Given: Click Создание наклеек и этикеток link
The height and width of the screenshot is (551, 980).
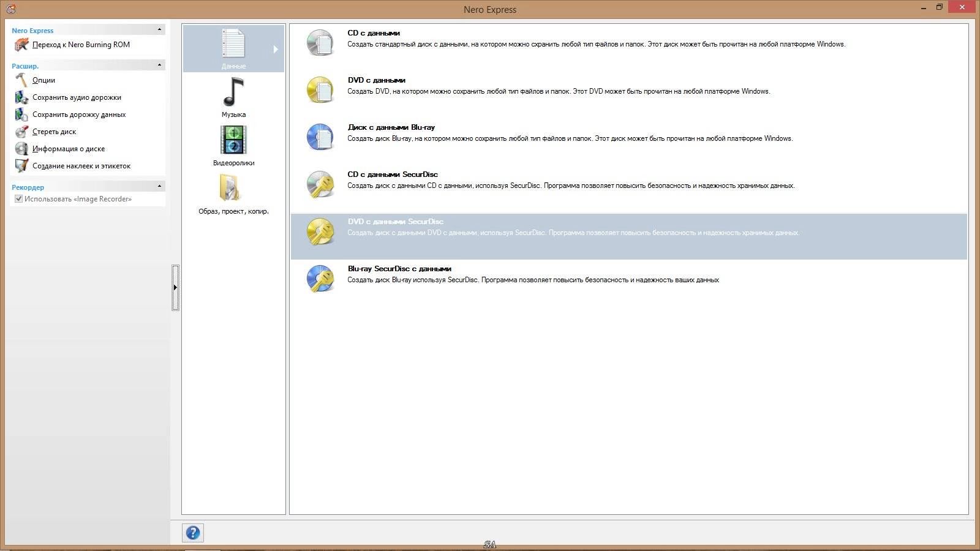Looking at the screenshot, I should pos(81,166).
